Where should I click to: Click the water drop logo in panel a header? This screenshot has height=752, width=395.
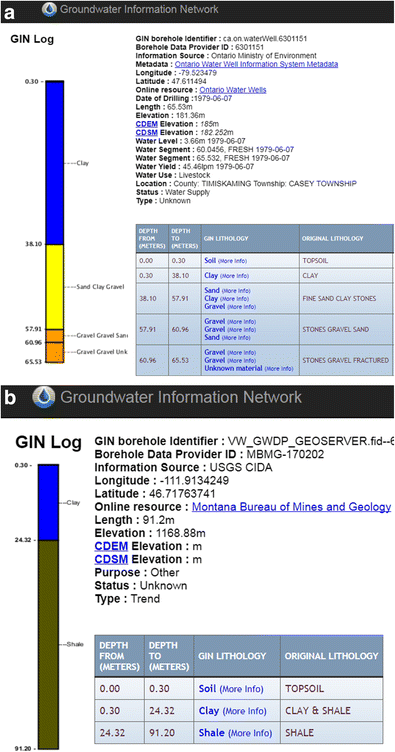49,9
